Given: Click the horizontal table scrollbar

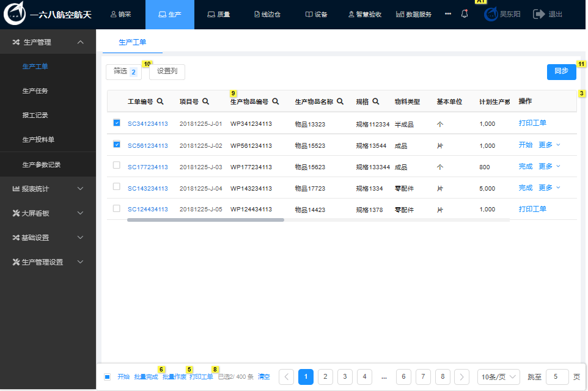Looking at the screenshot, I should pyautogui.click(x=205, y=219).
